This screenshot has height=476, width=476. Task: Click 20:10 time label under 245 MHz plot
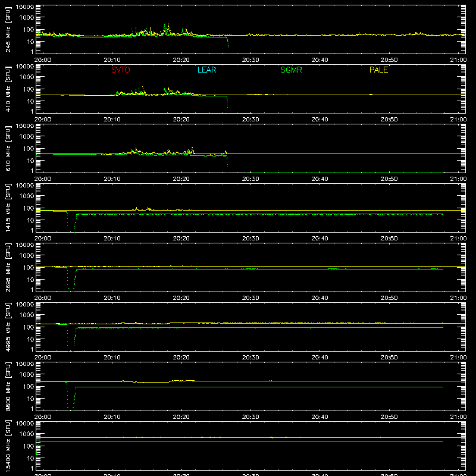point(112,60)
